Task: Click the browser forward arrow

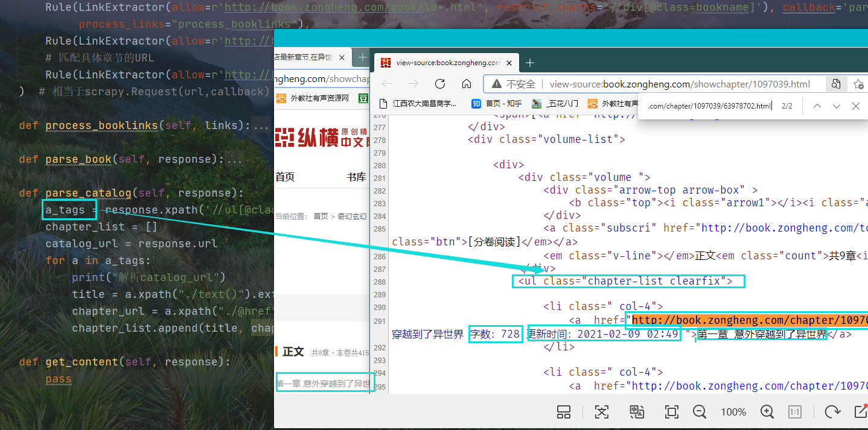Action: [x=413, y=84]
